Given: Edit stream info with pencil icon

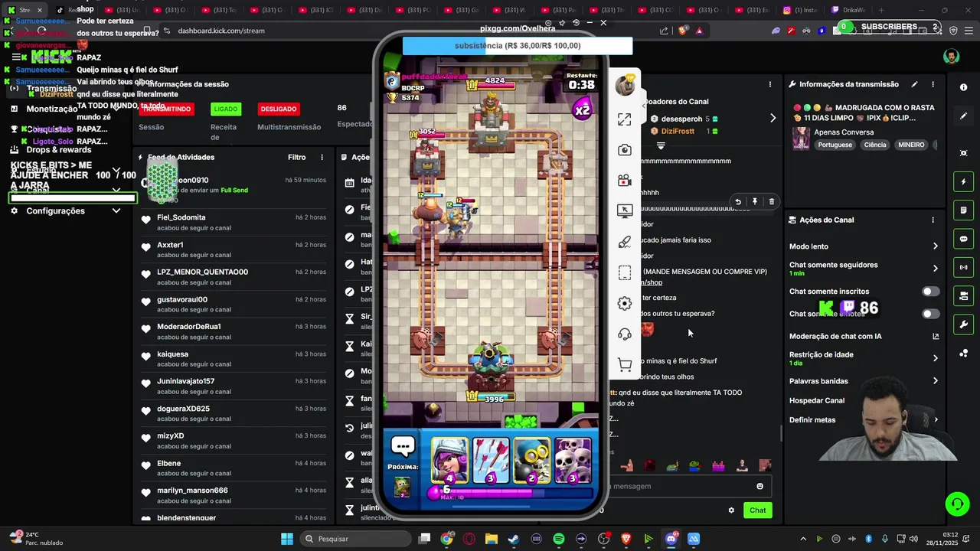Looking at the screenshot, I should [914, 84].
